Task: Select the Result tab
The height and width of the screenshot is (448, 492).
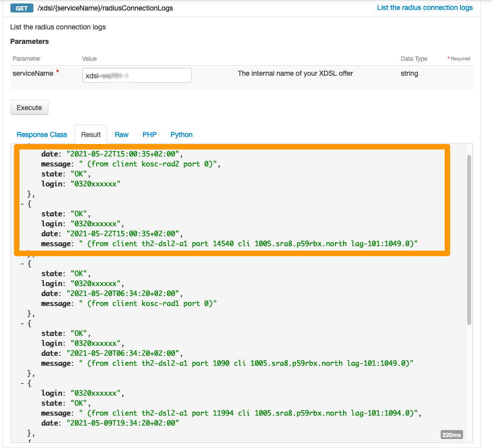Action: [91, 135]
